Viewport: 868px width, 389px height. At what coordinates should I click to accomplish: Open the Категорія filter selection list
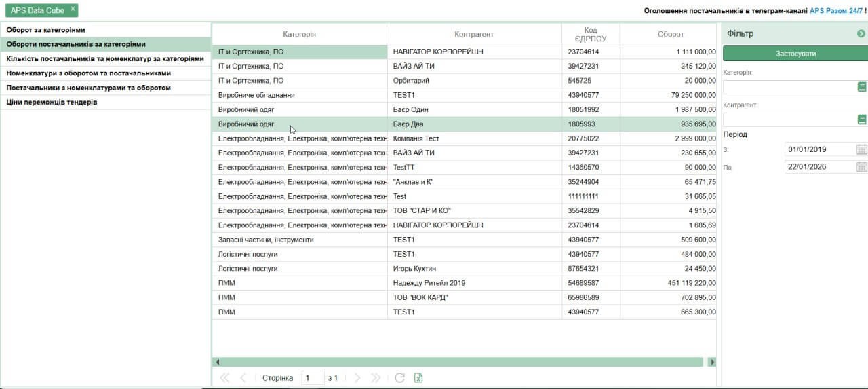click(862, 87)
